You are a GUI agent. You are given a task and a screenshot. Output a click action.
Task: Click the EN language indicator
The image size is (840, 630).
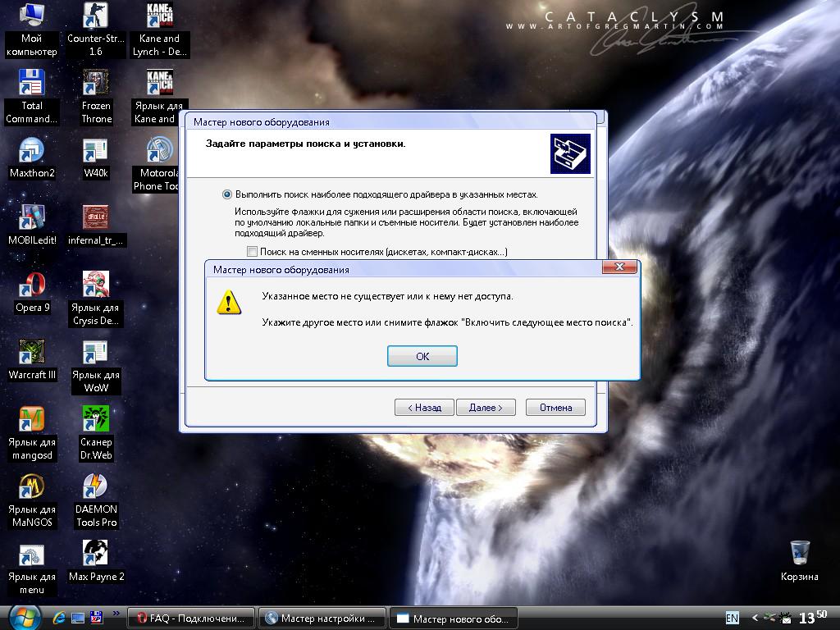pyautogui.click(x=732, y=619)
